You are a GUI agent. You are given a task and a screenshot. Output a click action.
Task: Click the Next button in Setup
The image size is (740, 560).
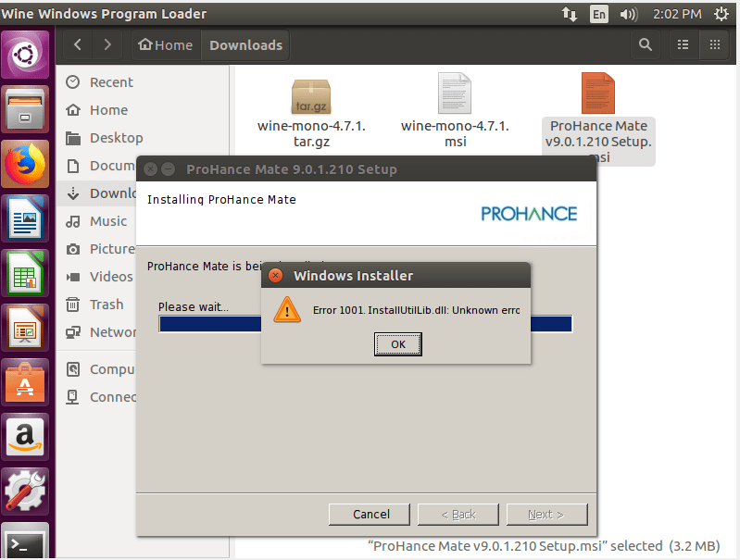(547, 515)
